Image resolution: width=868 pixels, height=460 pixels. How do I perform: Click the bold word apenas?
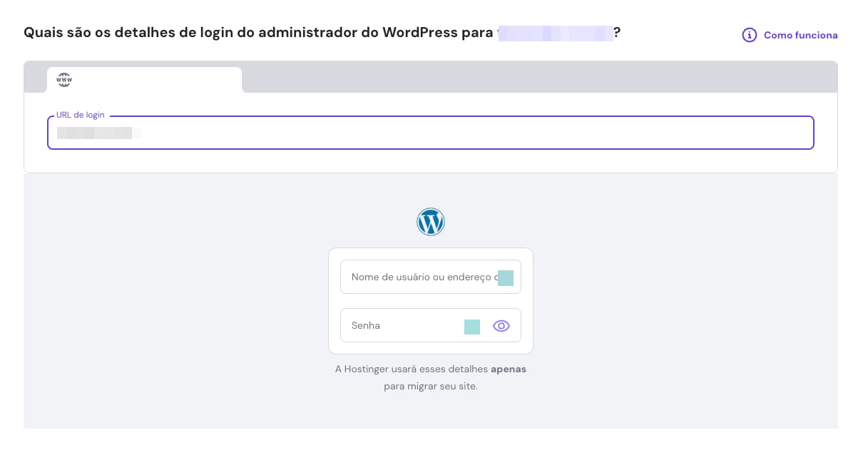(508, 369)
